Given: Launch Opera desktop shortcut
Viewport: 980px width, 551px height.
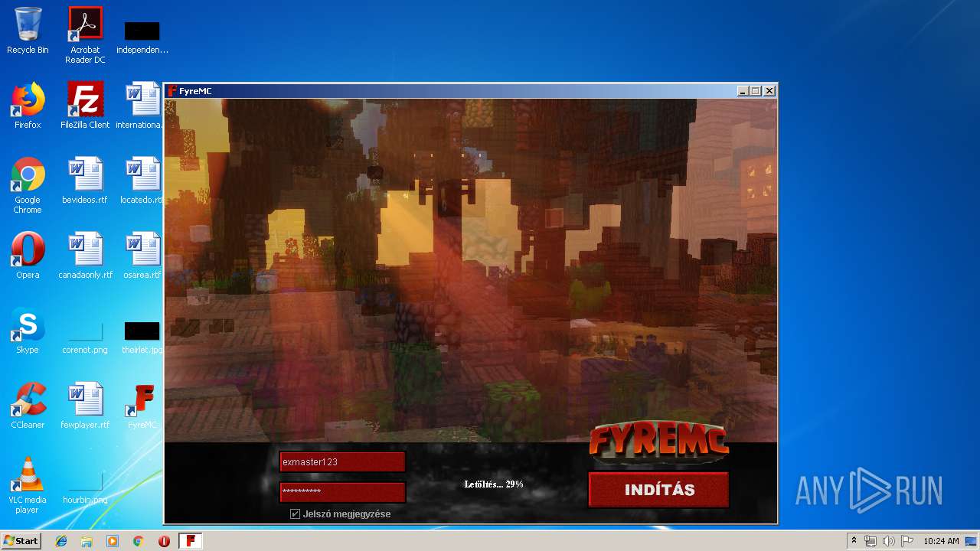Looking at the screenshot, I should 28,256.
